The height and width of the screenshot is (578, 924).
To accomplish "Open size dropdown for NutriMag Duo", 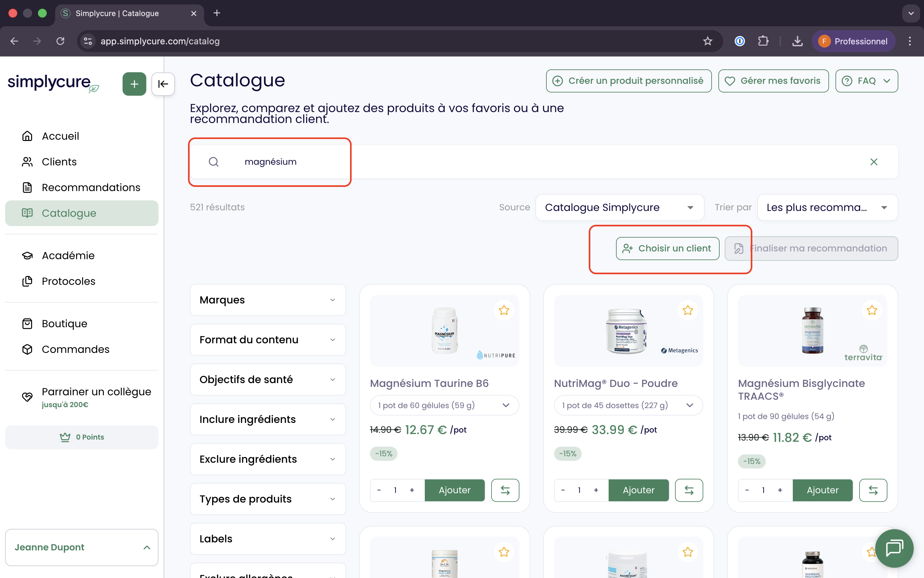I will coord(628,405).
